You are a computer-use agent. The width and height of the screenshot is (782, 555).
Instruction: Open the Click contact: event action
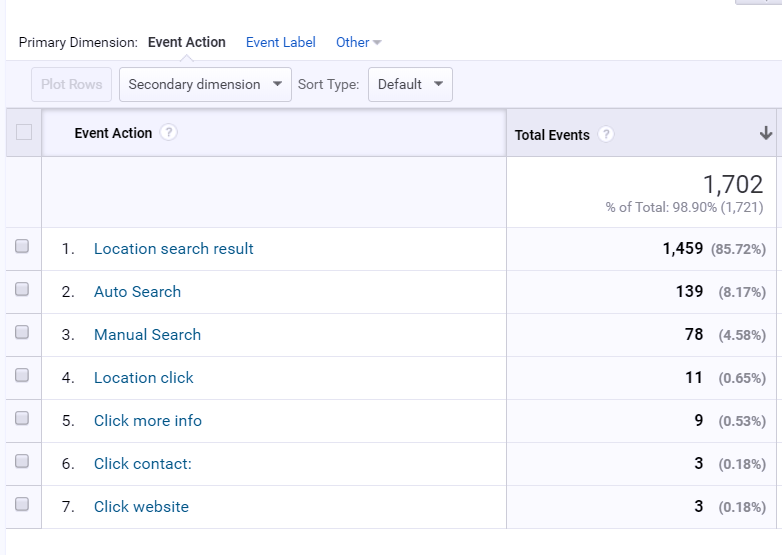click(x=143, y=464)
